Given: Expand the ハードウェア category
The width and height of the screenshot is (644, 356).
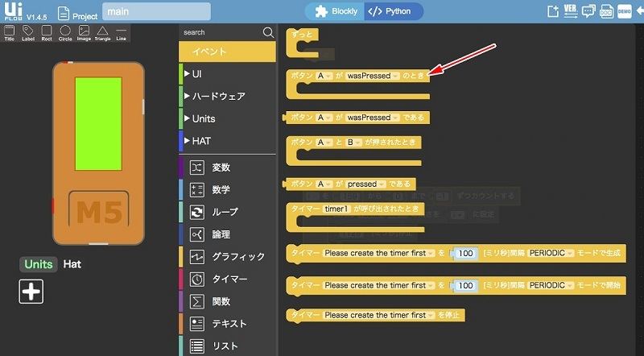Looking at the screenshot, I should pos(218,96).
